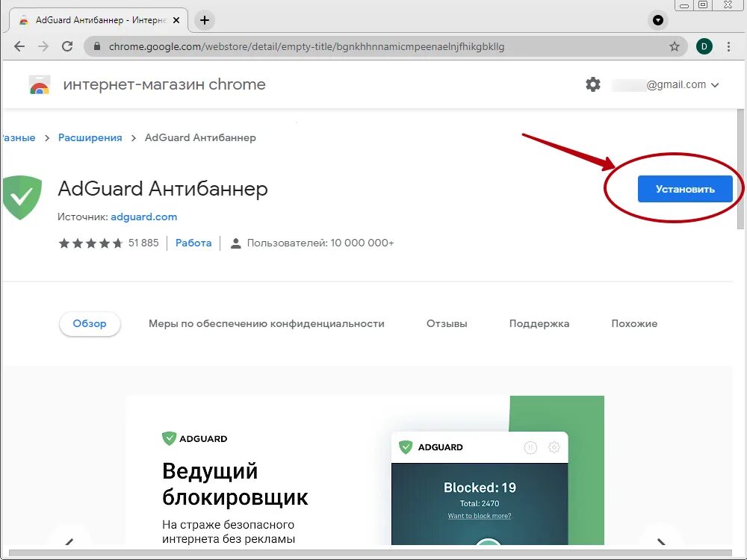Close the AdGuard Антибаннер tab

click(176, 20)
